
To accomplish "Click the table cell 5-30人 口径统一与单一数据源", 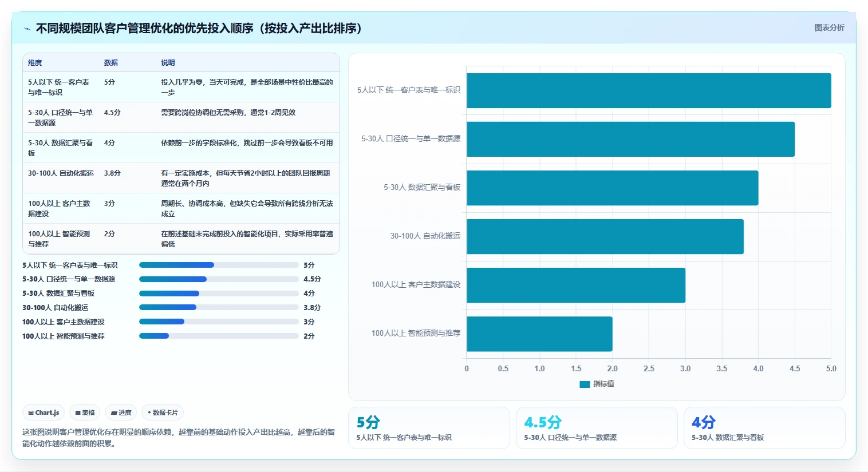I will 60,117.
